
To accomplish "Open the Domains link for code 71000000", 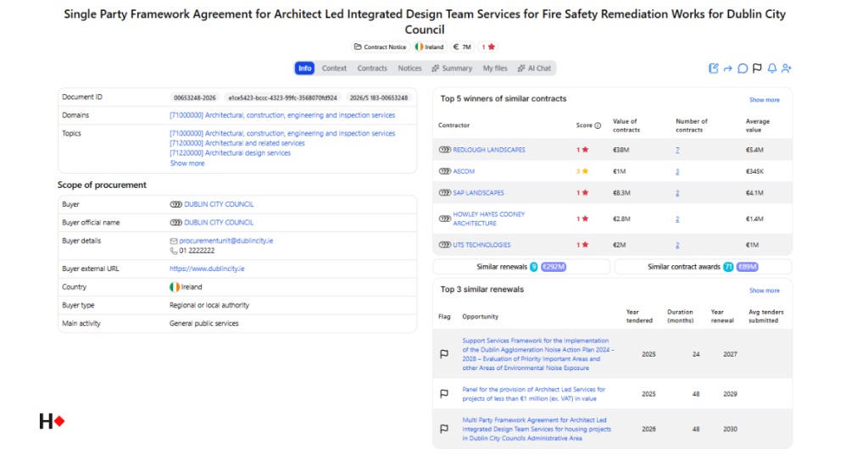I will click(x=282, y=115).
